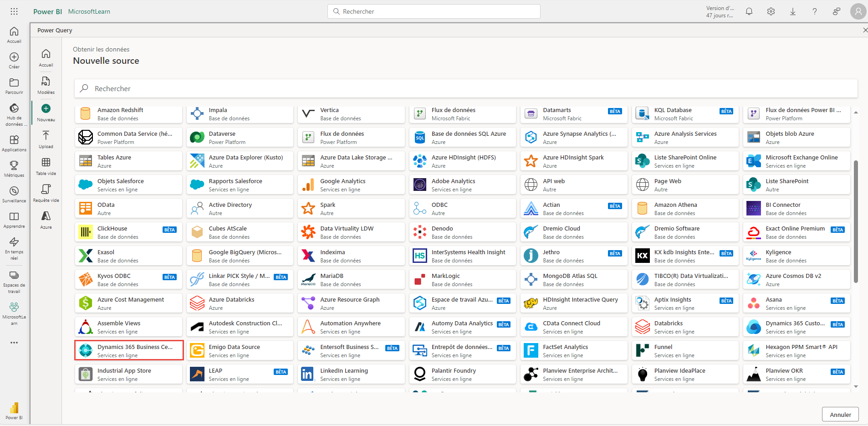Open En temps réel hub
The height and width of the screenshot is (426, 868).
click(x=14, y=249)
